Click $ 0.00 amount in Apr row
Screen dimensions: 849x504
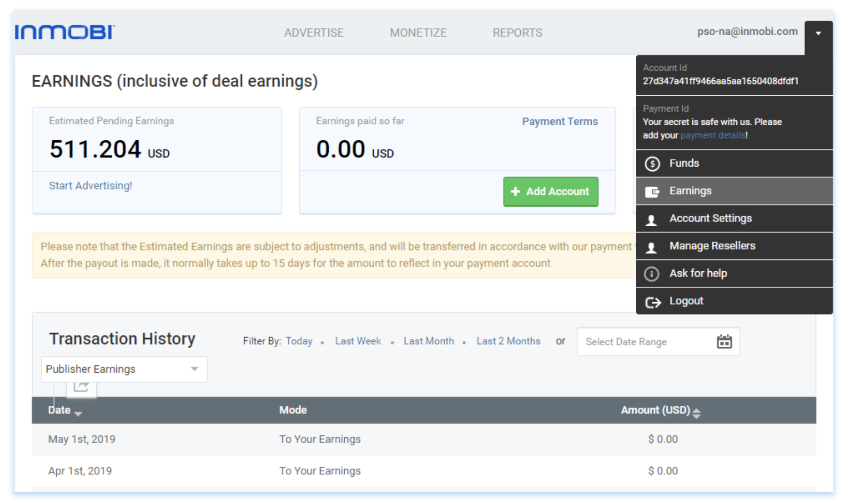click(x=663, y=471)
